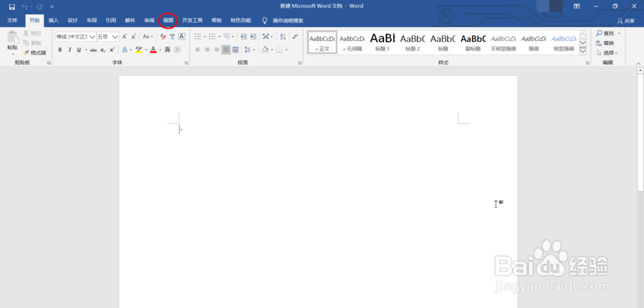Decrease paragraph indent
This screenshot has width=644, height=308.
point(243,37)
